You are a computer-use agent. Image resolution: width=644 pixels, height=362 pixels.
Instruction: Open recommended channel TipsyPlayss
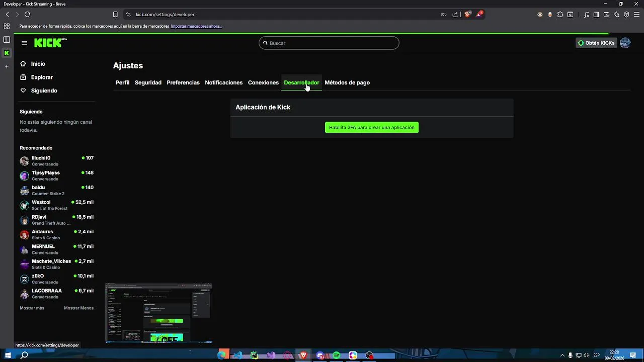[56, 175]
